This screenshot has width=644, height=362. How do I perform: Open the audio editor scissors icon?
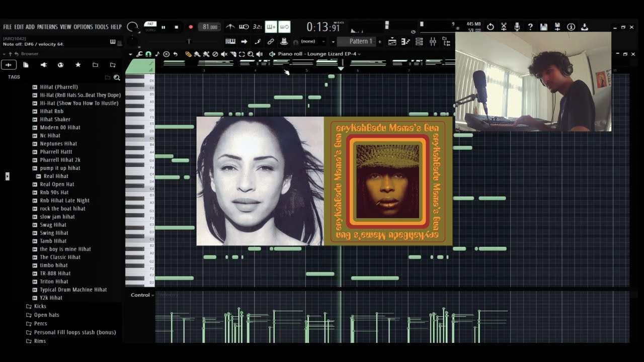(x=504, y=27)
